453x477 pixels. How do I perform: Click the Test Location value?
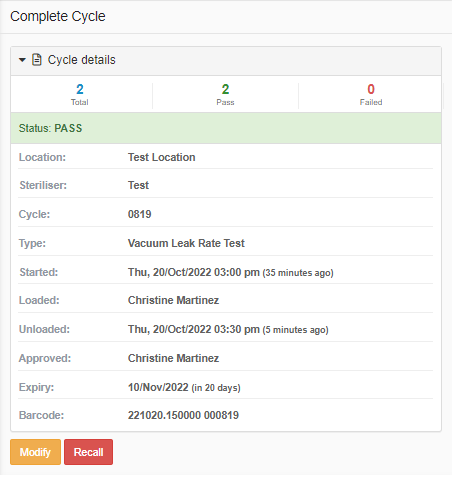162,157
